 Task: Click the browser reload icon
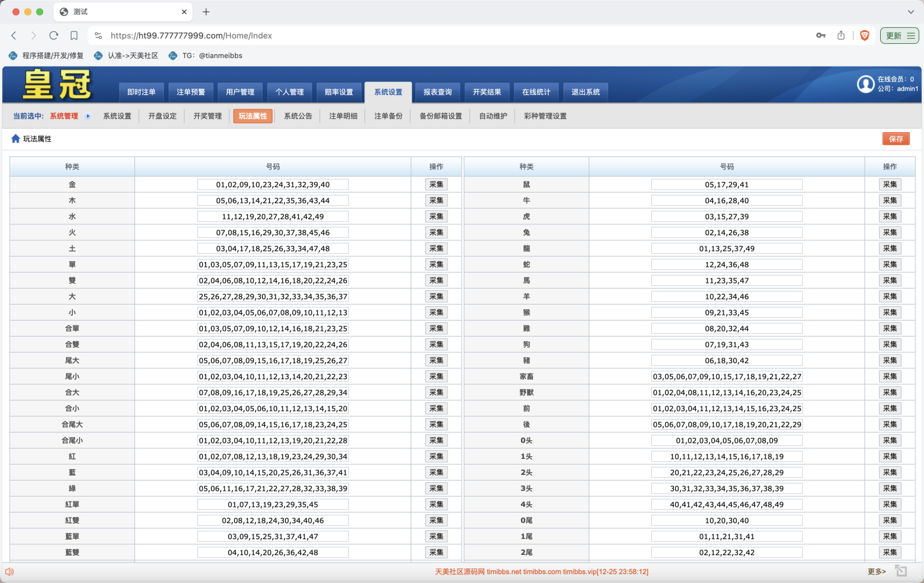(54, 35)
